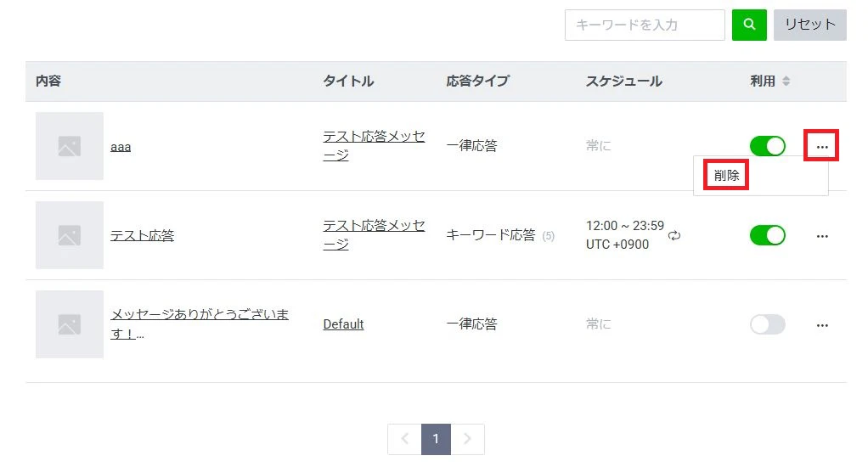Select page 1 in pagination

pos(436,439)
